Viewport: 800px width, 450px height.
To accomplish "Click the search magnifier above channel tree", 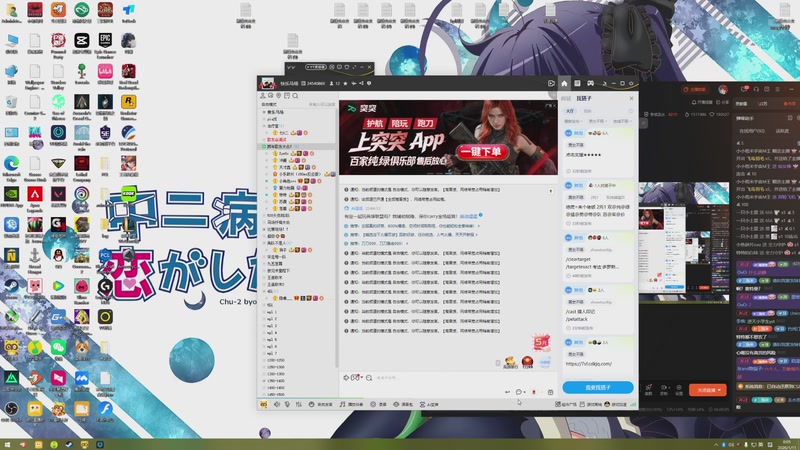I will coord(295,96).
